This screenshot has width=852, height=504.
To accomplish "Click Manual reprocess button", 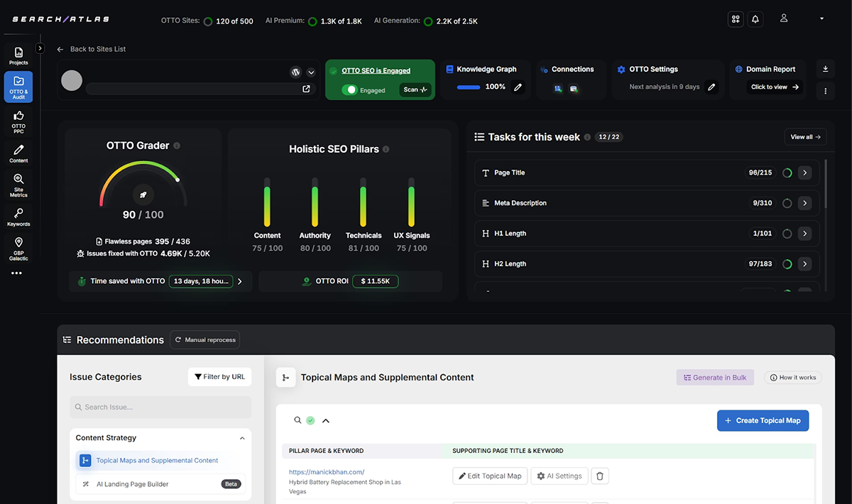I will tap(205, 340).
